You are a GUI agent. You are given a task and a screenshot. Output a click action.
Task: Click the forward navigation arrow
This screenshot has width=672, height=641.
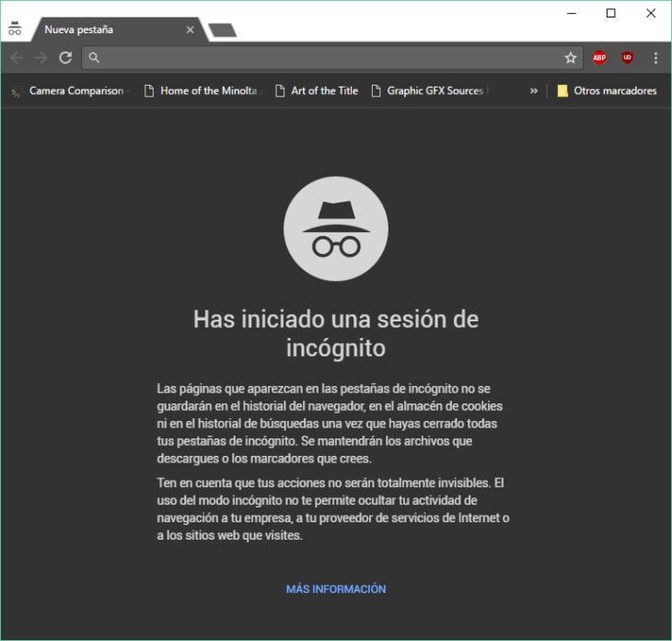[41, 58]
